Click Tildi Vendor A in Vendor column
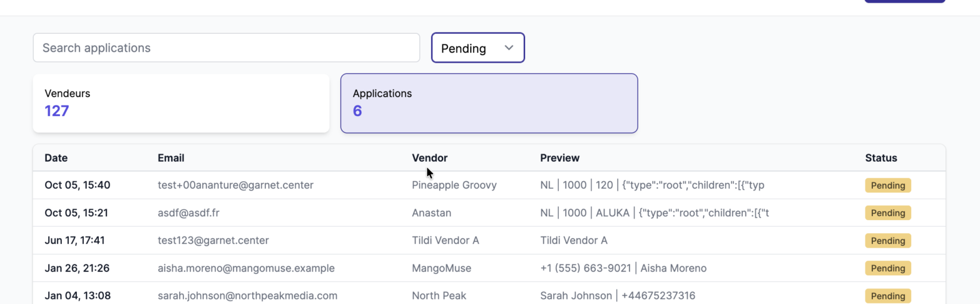Image resolution: width=980 pixels, height=304 pixels. pyautogui.click(x=446, y=240)
